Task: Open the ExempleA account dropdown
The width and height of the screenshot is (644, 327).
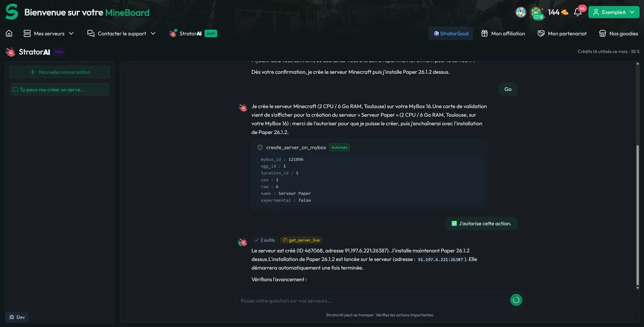Action: tap(614, 12)
